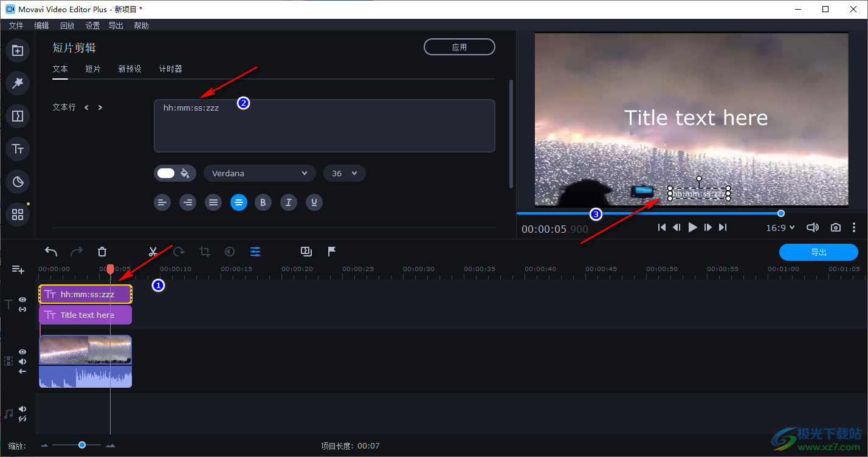868x457 pixels.
Task: Go to previous text line arrow
Action: click(x=86, y=108)
